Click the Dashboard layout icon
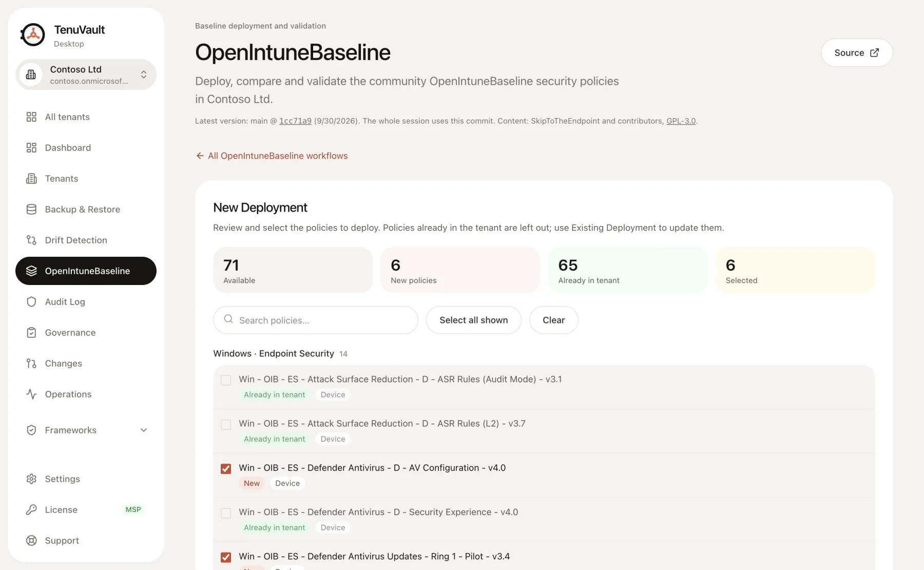Image resolution: width=924 pixels, height=570 pixels. [x=31, y=148]
